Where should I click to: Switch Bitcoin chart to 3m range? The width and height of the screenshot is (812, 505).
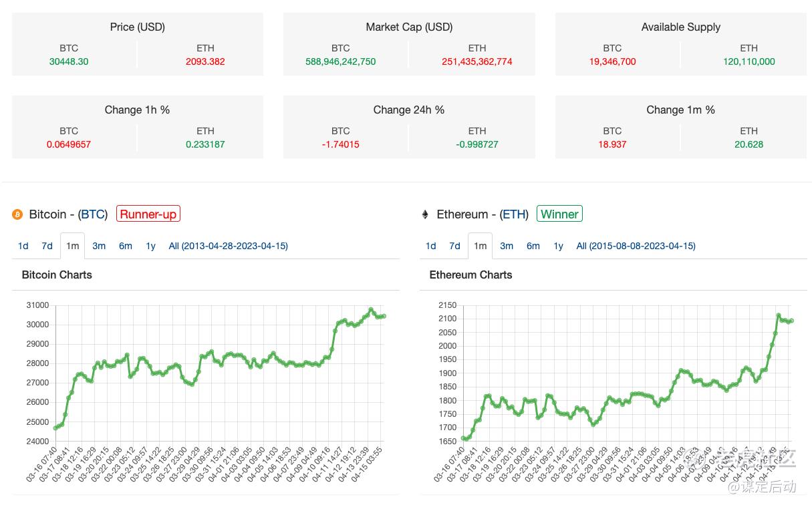point(99,246)
